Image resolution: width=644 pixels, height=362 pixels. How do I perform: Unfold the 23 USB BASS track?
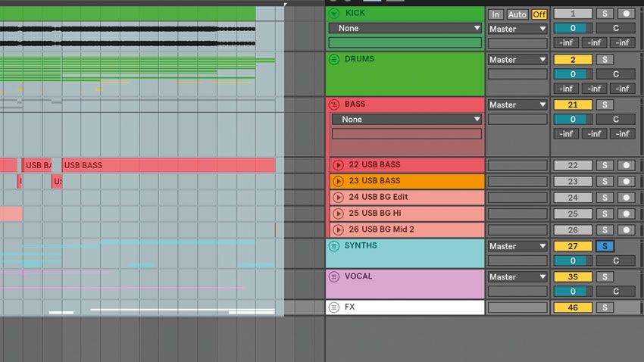click(x=338, y=181)
